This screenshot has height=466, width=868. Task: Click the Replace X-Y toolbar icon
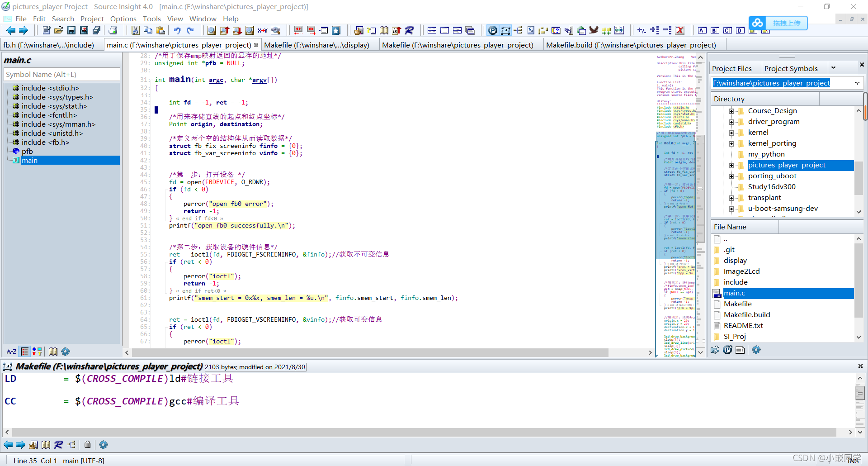263,30
